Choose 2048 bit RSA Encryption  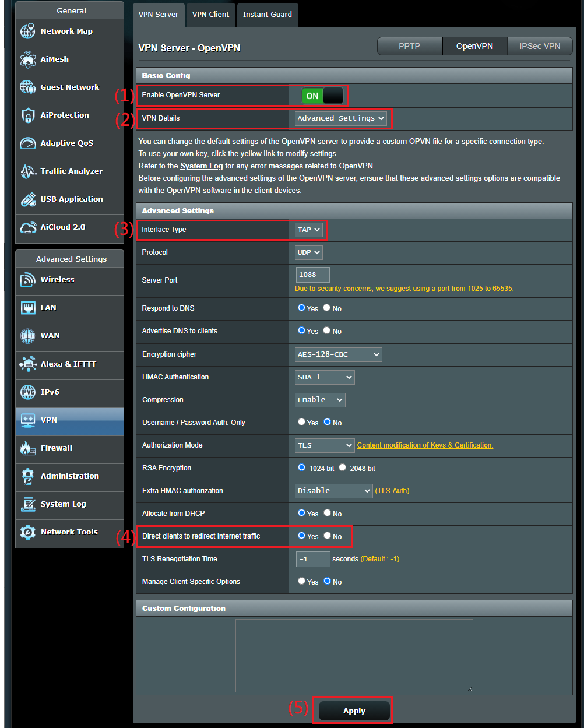(343, 467)
